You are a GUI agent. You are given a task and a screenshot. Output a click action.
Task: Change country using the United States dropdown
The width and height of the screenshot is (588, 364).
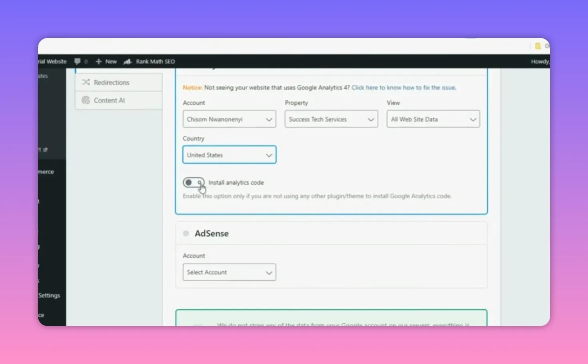(229, 155)
